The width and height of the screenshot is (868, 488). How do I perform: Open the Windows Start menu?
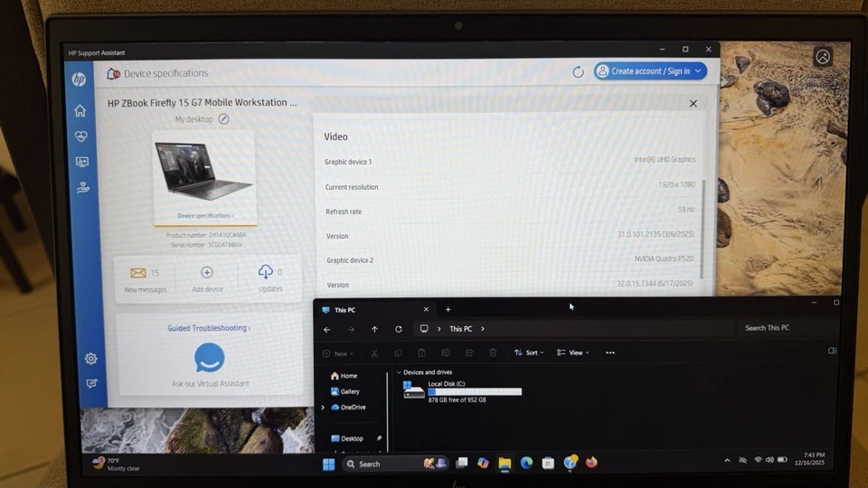pyautogui.click(x=329, y=465)
